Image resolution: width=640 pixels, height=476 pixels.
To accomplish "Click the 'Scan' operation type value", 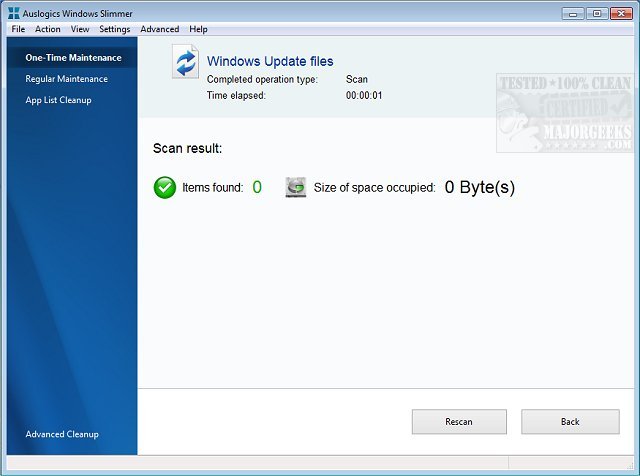I will pyautogui.click(x=357, y=79).
